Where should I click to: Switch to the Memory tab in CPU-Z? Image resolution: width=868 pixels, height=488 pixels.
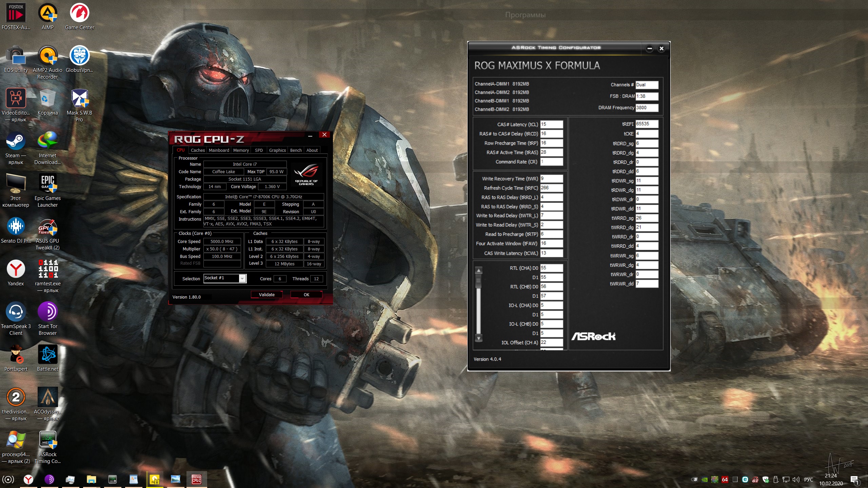tap(241, 150)
